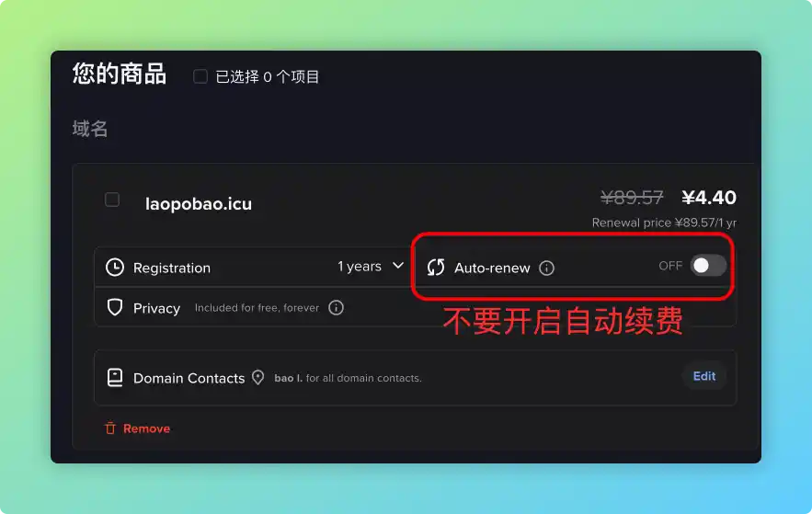The image size is (812, 514).
Task: Click the Domain Contacts address book icon
Action: (x=115, y=378)
